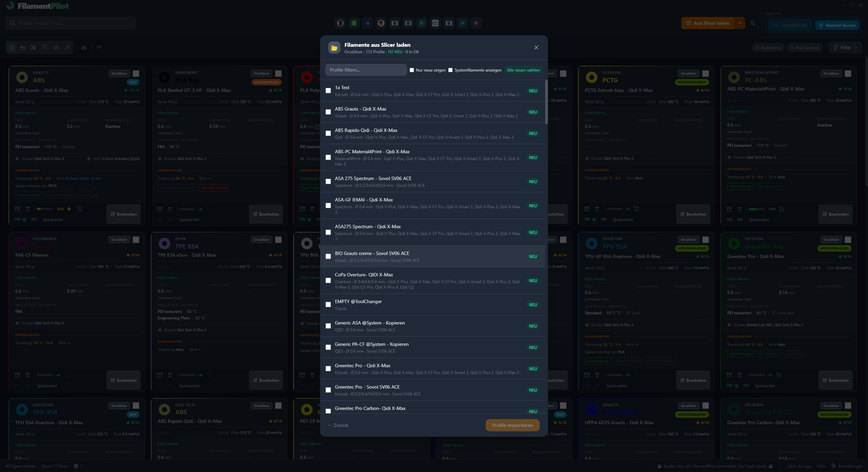Close the Filamente aus Slicer laden dialog
The height and width of the screenshot is (472, 868).
tap(536, 47)
